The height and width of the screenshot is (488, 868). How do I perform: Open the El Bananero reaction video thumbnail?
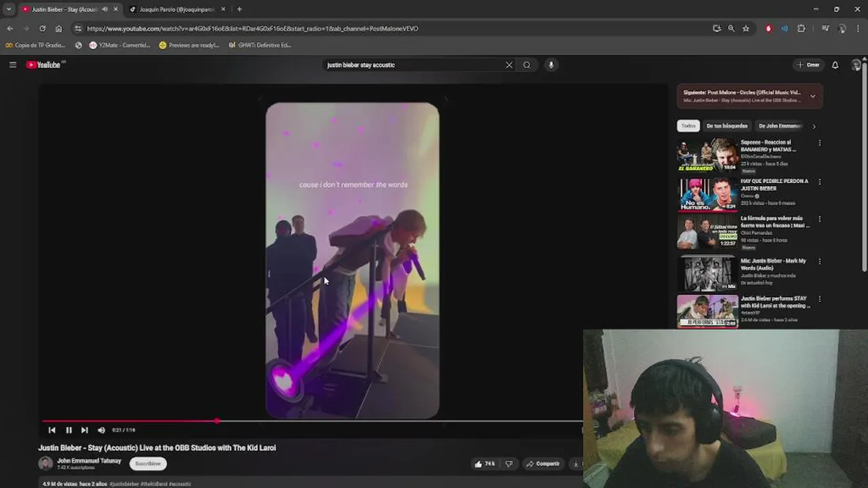(x=707, y=156)
